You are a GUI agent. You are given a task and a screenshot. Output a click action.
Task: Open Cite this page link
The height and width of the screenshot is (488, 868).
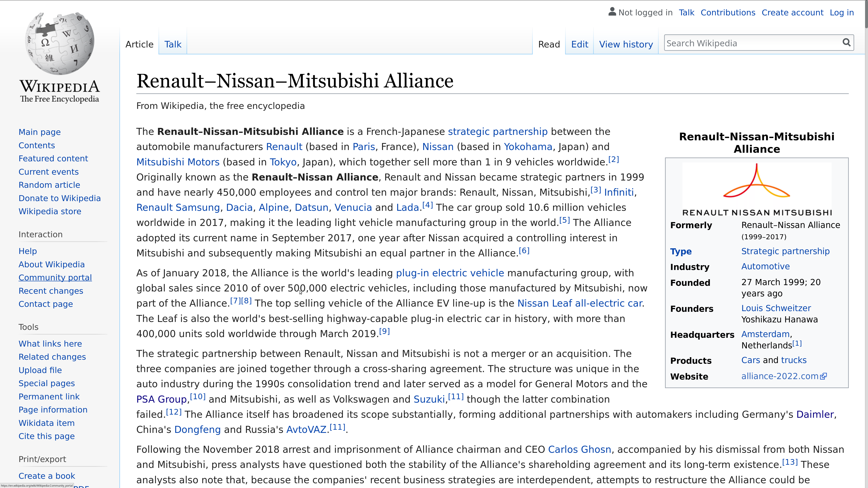(x=47, y=436)
